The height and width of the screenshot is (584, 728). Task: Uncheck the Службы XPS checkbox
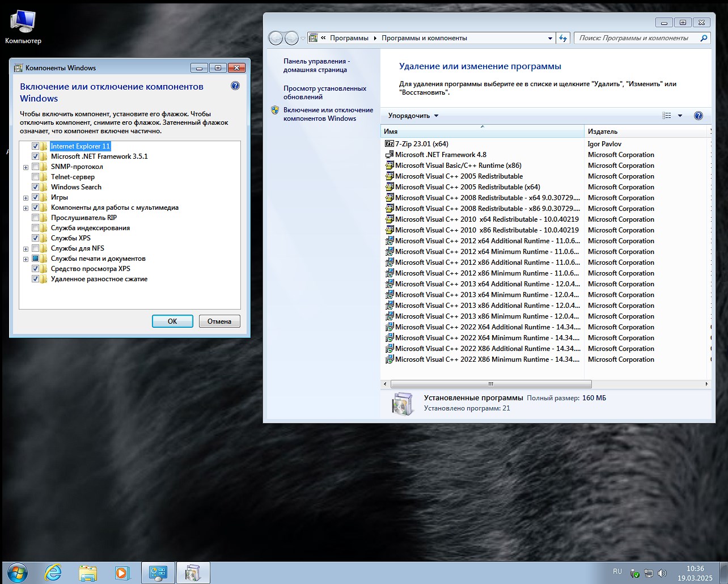[36, 238]
